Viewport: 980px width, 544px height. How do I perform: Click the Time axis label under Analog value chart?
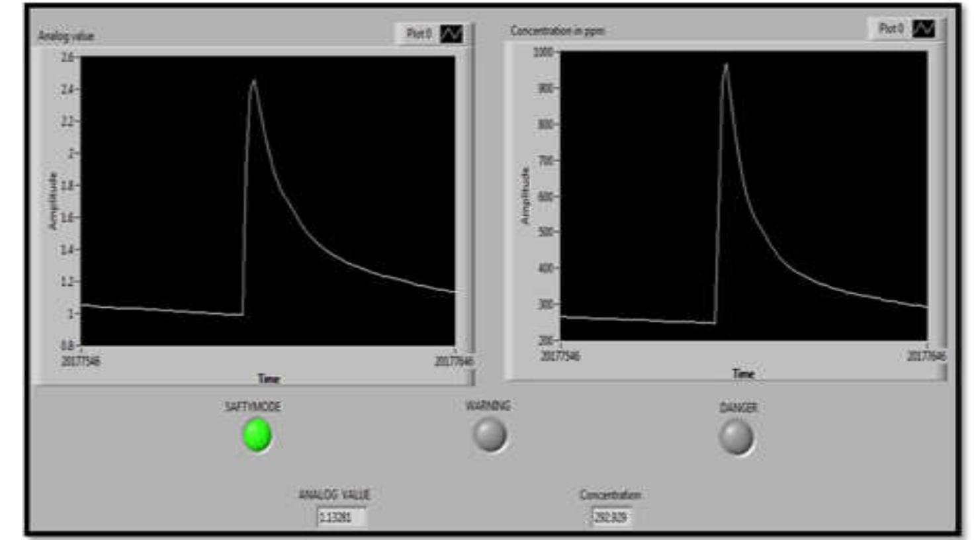[x=268, y=379]
